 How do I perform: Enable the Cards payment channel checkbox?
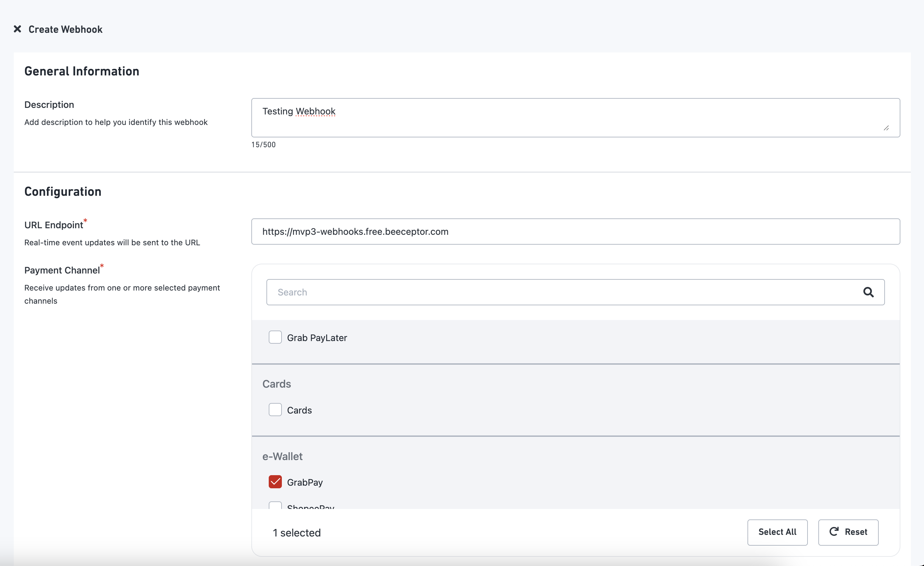coord(275,410)
